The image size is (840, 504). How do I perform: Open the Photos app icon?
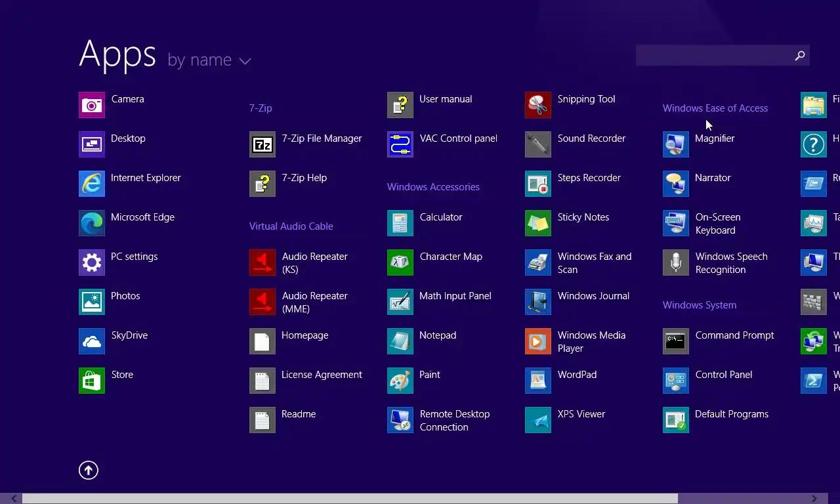92,302
